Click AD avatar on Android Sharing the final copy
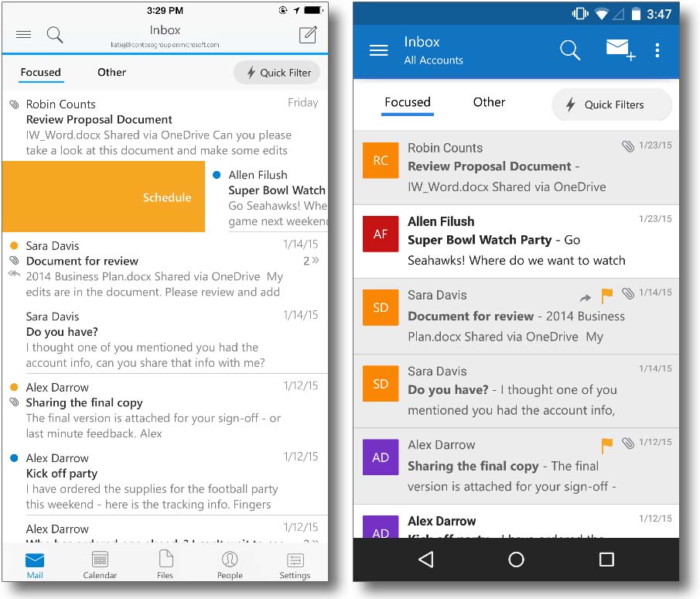The image size is (700, 599). point(381,457)
